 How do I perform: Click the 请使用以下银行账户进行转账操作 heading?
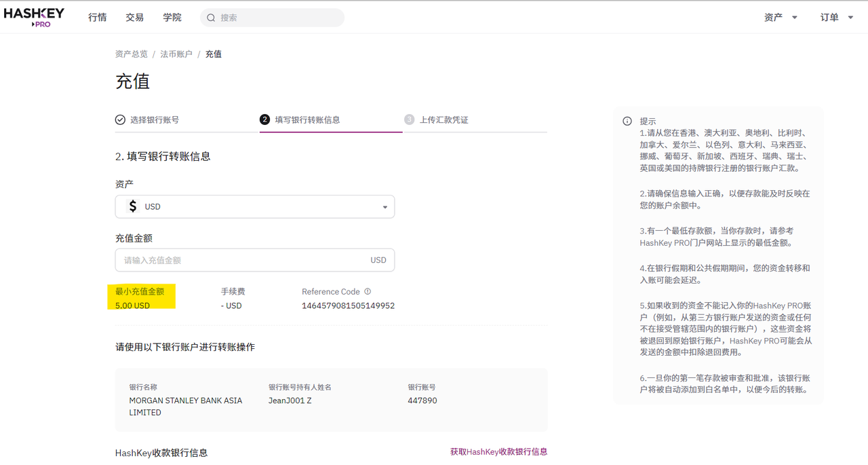(185, 347)
